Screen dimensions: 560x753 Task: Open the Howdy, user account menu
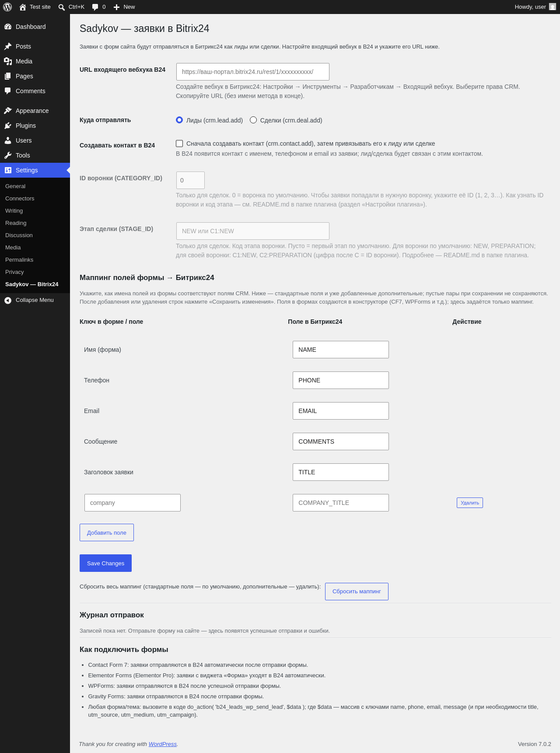coord(535,7)
